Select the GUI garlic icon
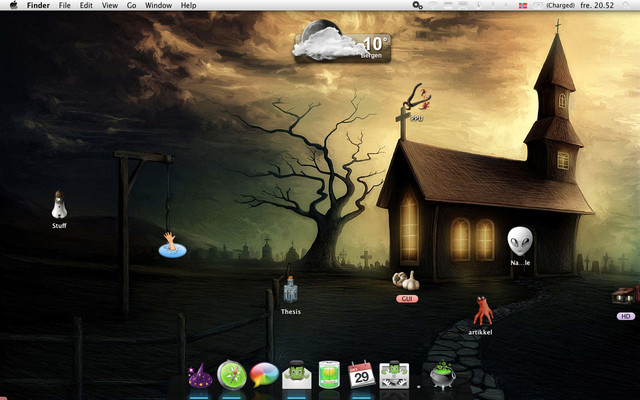Screen dimensions: 640x400 (406, 280)
